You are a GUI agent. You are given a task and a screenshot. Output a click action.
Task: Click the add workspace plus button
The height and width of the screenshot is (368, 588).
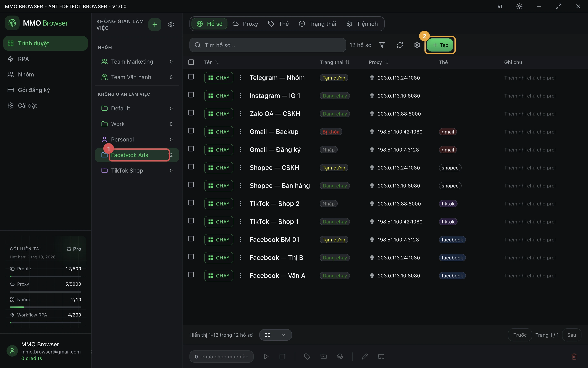click(x=155, y=24)
